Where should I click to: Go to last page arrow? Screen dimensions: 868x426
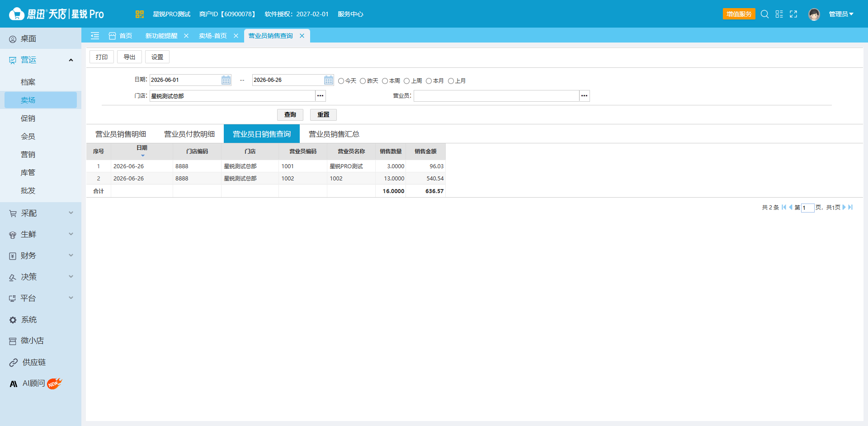point(850,207)
